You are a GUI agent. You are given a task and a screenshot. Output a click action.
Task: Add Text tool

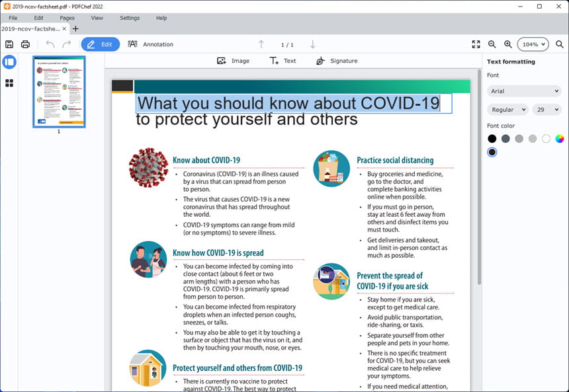point(283,61)
